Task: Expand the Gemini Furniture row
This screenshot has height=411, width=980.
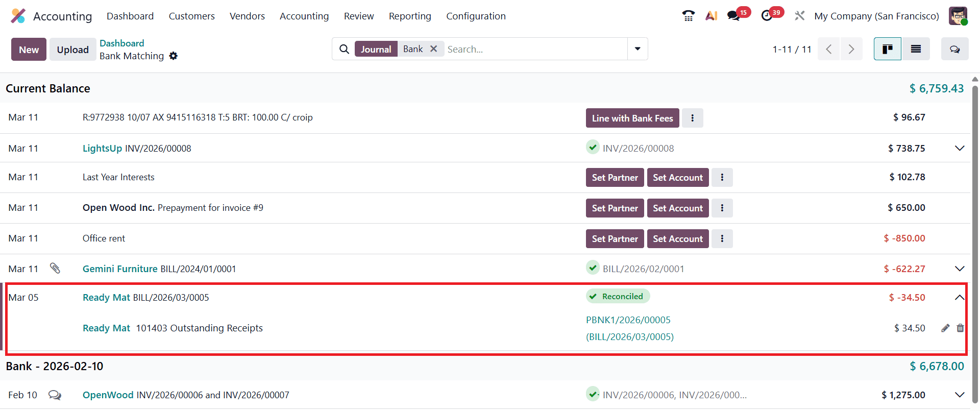Action: click(x=960, y=269)
